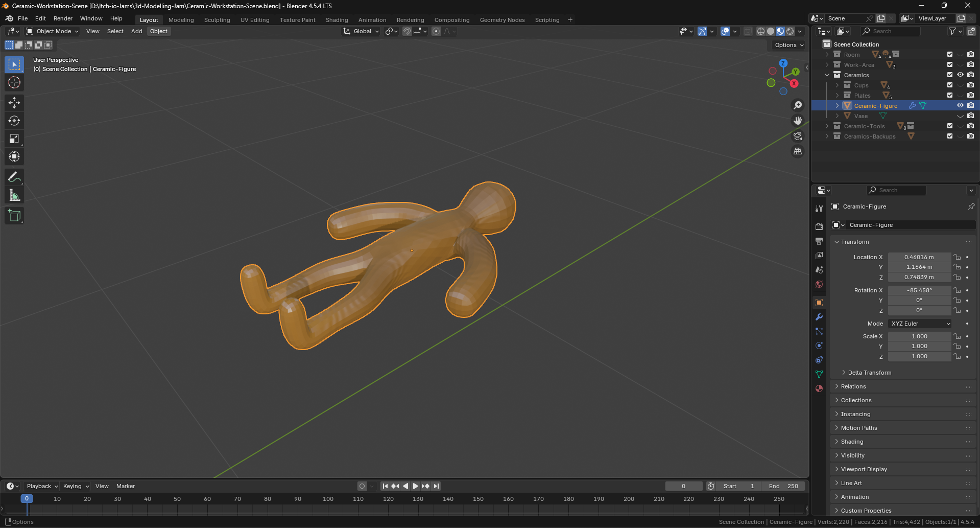
Task: Open the Render menu
Action: (x=63, y=18)
